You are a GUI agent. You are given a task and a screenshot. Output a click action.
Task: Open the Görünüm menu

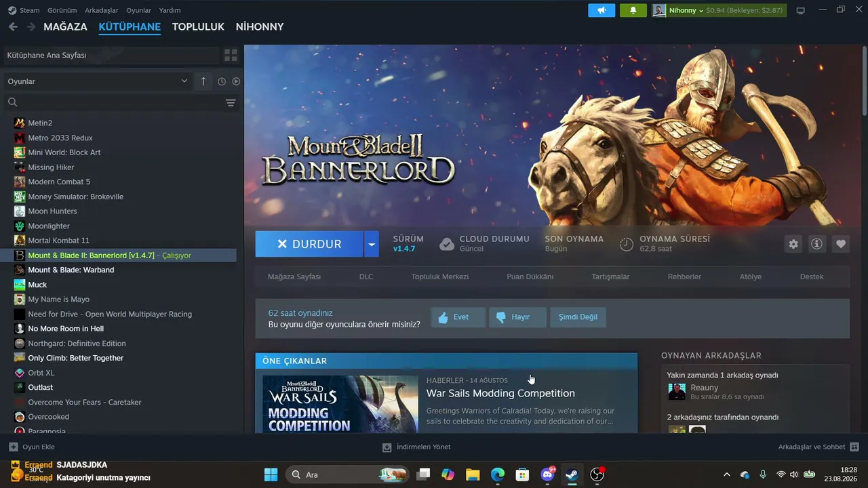(x=62, y=10)
